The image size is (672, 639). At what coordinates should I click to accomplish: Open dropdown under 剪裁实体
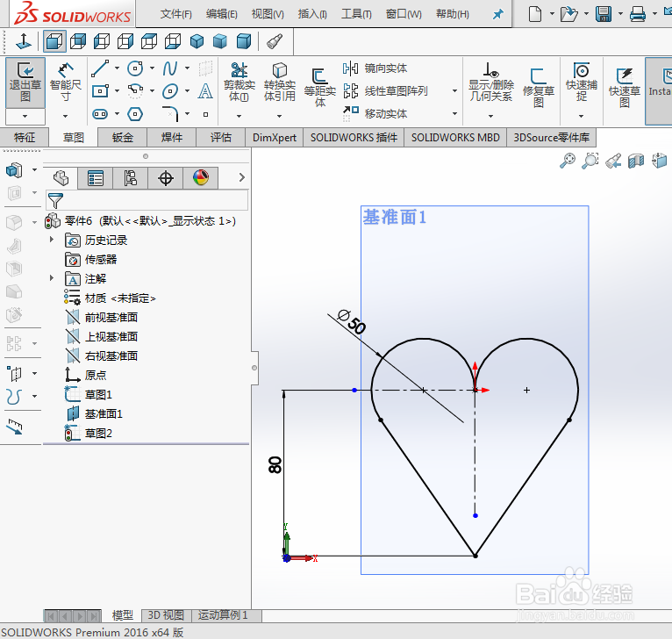(239, 116)
